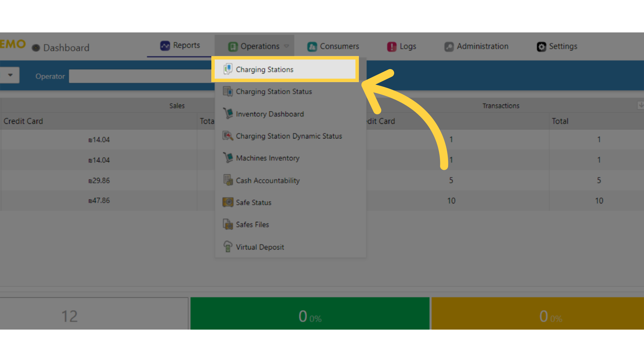The image size is (644, 362).
Task: Click the Safe Status vault icon
Action: [228, 202]
